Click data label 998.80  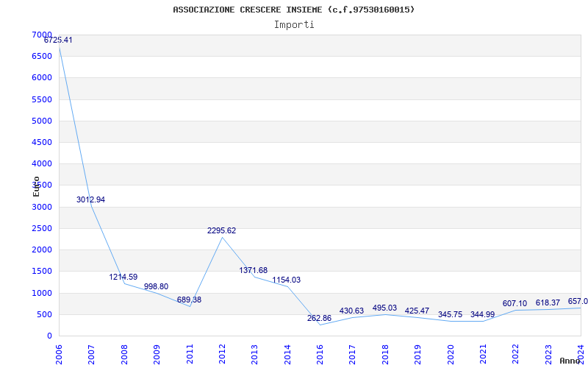click(156, 286)
